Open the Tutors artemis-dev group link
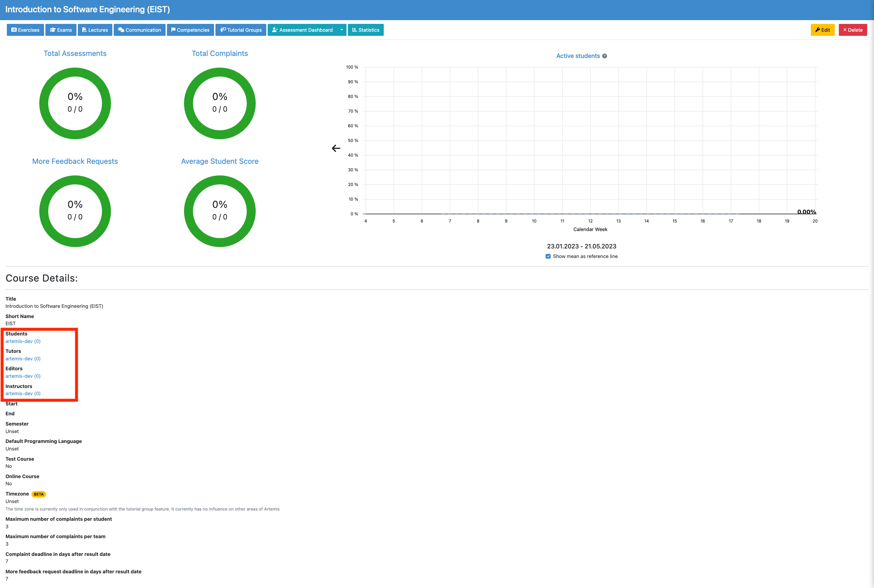This screenshot has height=588, width=874. (23, 359)
